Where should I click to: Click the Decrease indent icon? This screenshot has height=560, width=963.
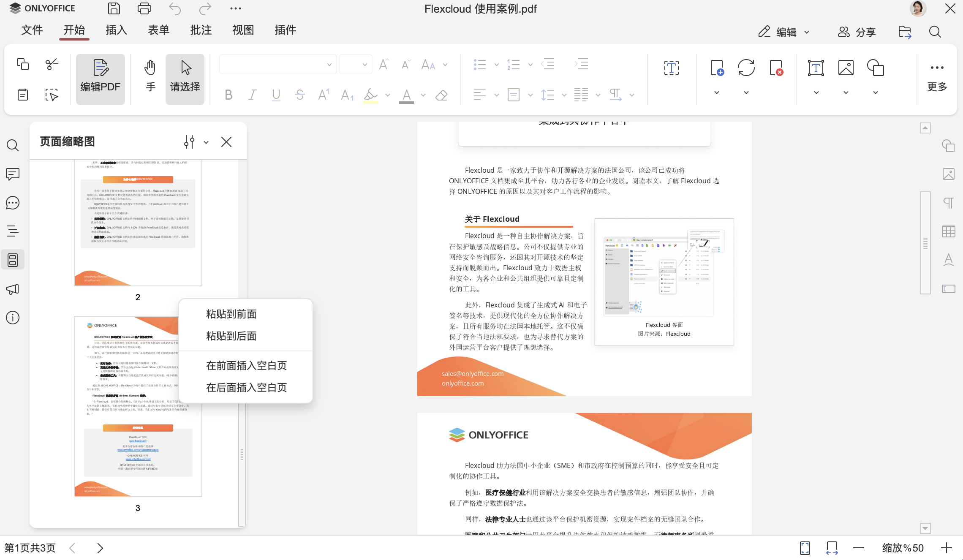pyautogui.click(x=548, y=64)
